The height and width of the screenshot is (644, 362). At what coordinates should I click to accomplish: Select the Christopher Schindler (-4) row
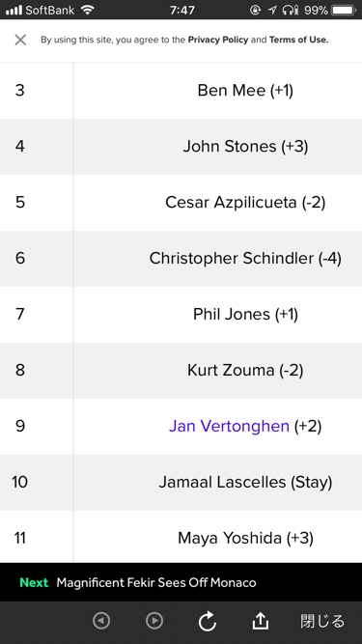coord(181,259)
